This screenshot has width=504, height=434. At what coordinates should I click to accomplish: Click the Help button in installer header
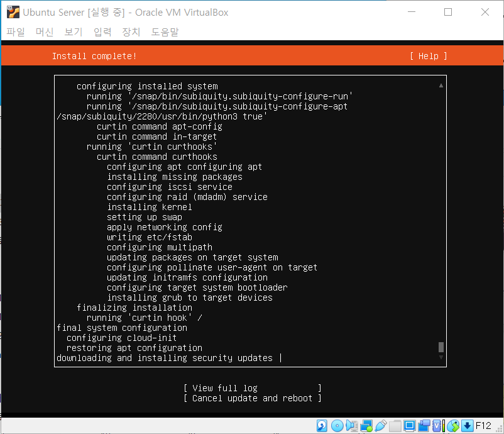pyautogui.click(x=428, y=56)
